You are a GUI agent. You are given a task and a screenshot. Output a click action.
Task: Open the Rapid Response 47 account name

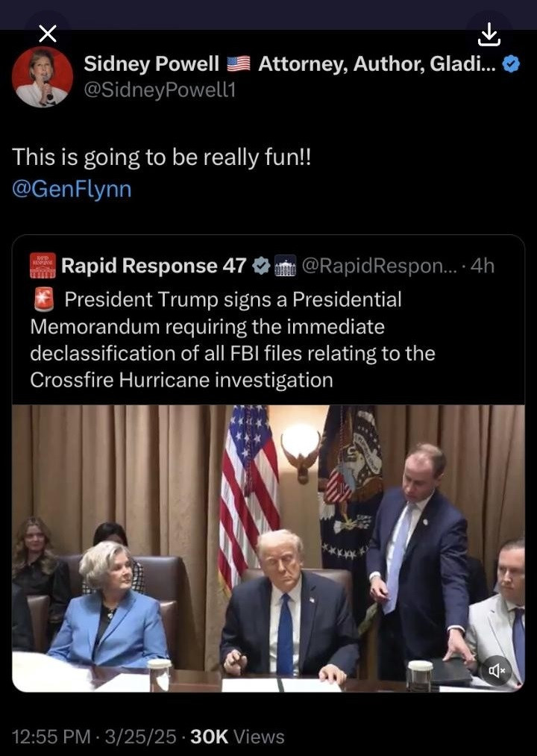(154, 265)
